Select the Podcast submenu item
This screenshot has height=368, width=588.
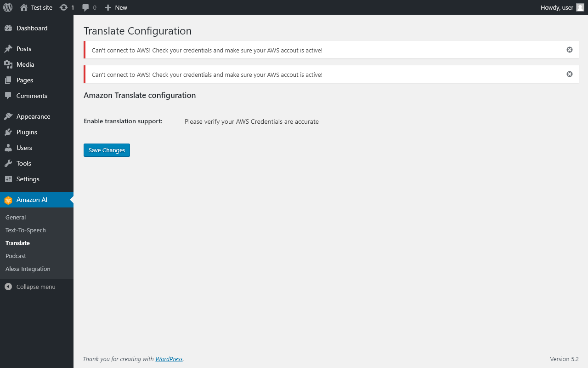[x=16, y=256]
